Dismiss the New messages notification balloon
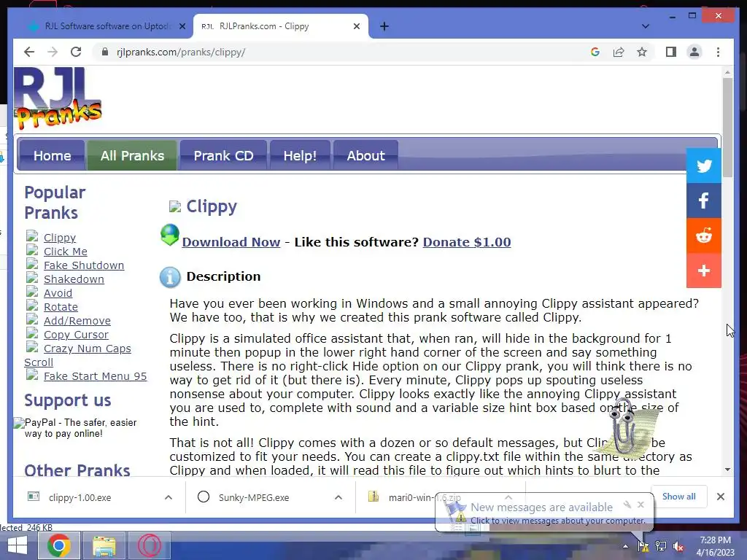Viewport: 747px width, 560px height. click(640, 505)
